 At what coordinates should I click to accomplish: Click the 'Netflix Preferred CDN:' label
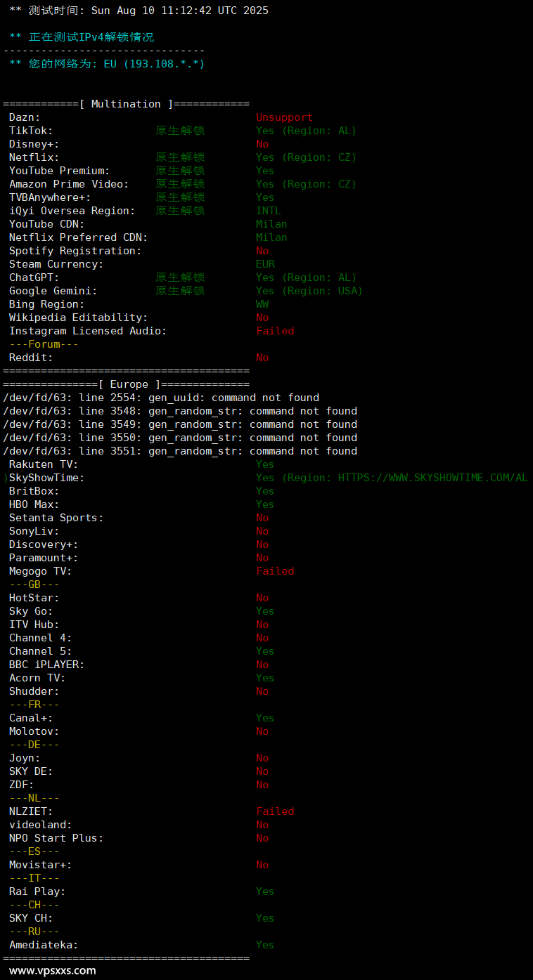[79, 237]
